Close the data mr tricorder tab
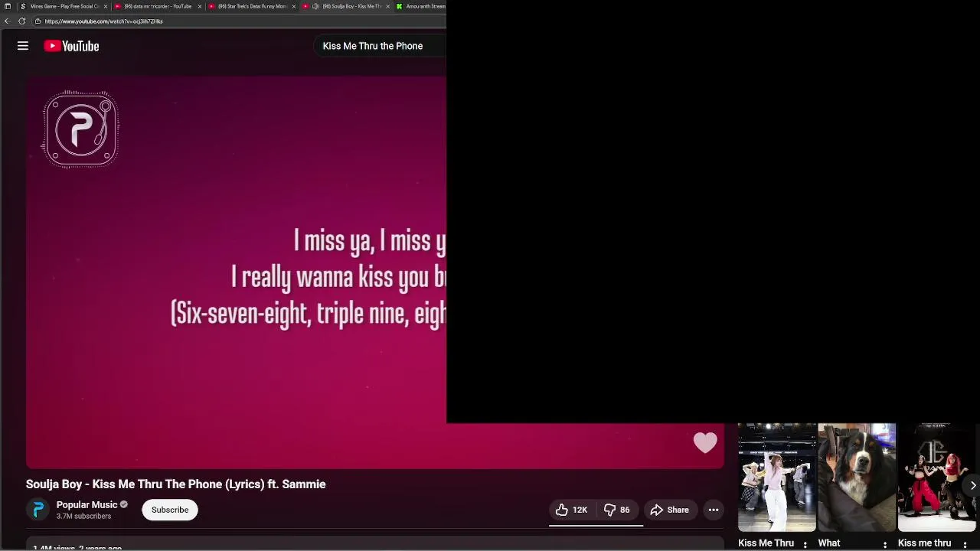Screen dimensions: 980x551 (200, 6)
